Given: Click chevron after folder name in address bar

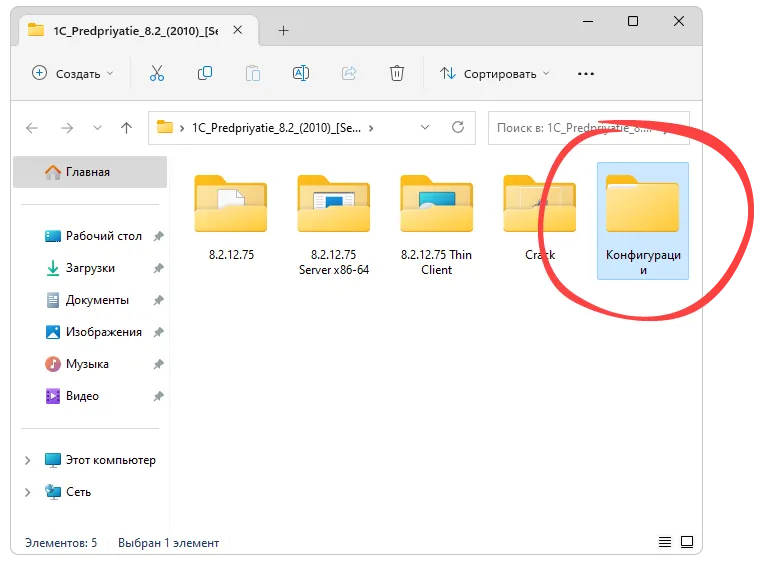Looking at the screenshot, I should click(371, 128).
